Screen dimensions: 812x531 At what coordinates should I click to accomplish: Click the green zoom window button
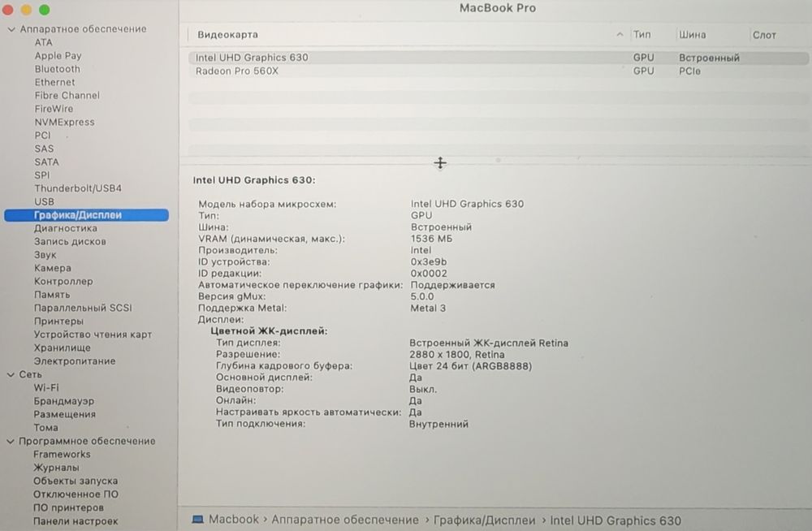click(x=45, y=10)
